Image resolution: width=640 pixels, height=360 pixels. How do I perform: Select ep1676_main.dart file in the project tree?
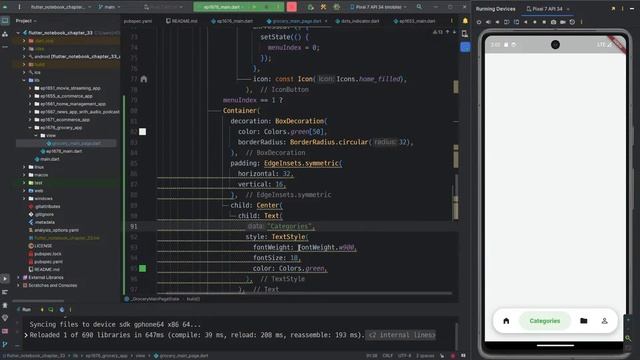64,151
